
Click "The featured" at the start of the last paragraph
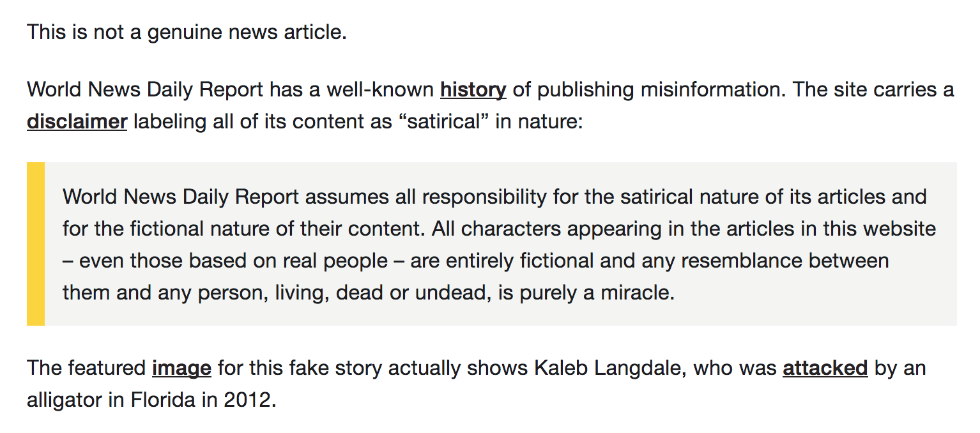[x=86, y=368]
